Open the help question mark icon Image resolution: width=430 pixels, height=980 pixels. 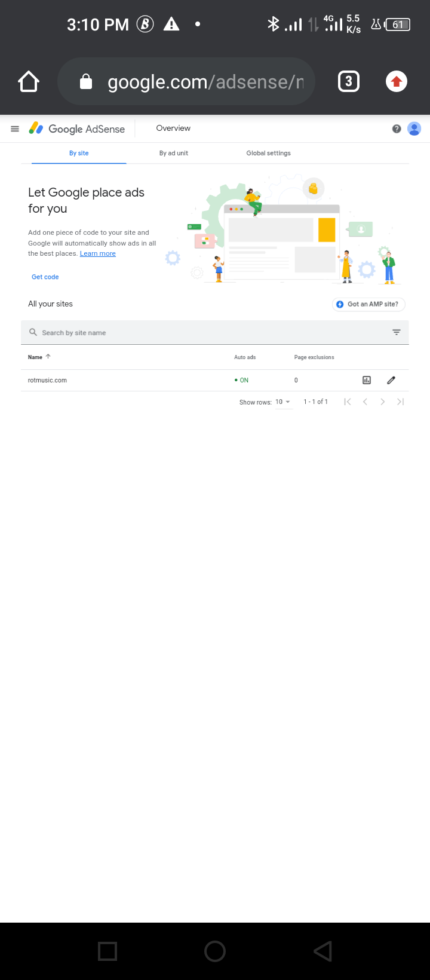click(x=397, y=128)
